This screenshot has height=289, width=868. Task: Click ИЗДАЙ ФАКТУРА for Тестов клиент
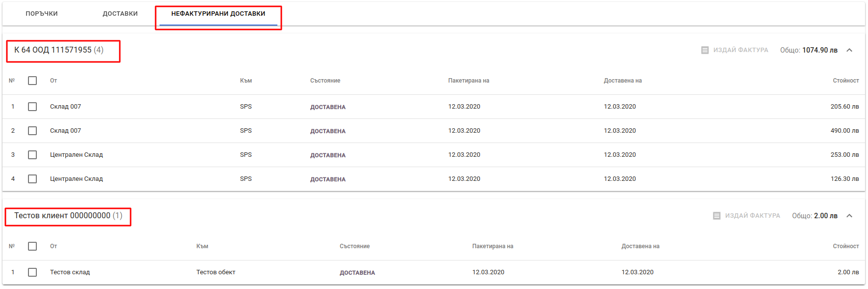pos(746,216)
